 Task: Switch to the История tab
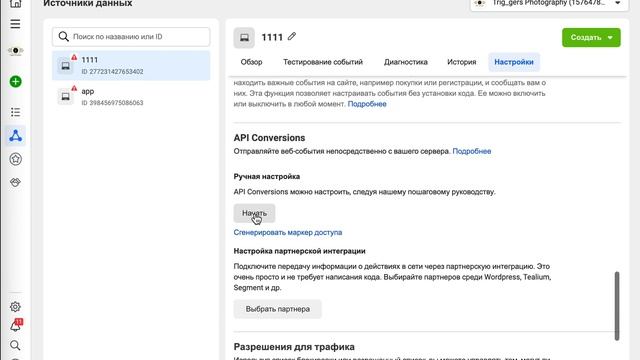tap(462, 62)
